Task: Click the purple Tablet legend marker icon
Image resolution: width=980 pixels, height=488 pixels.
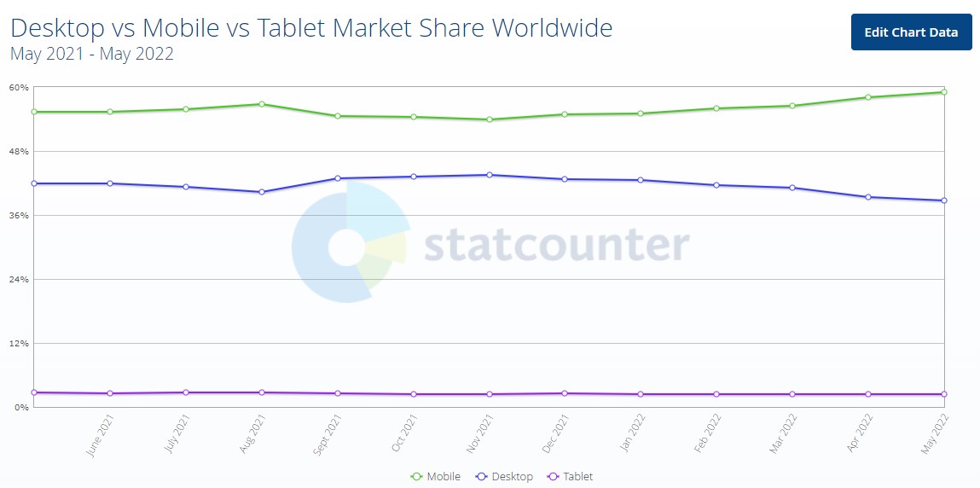Action: pyautogui.click(x=553, y=477)
